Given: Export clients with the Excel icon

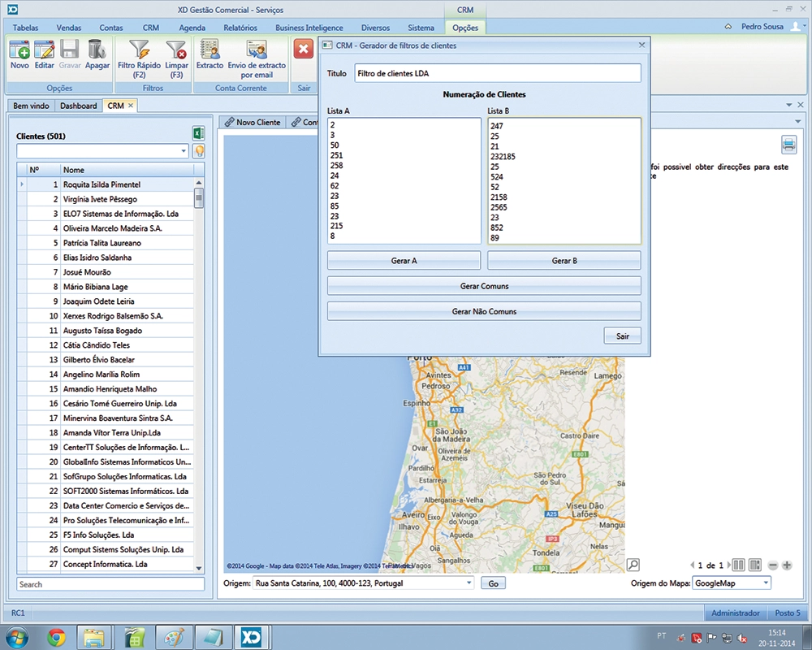Looking at the screenshot, I should point(197,134).
